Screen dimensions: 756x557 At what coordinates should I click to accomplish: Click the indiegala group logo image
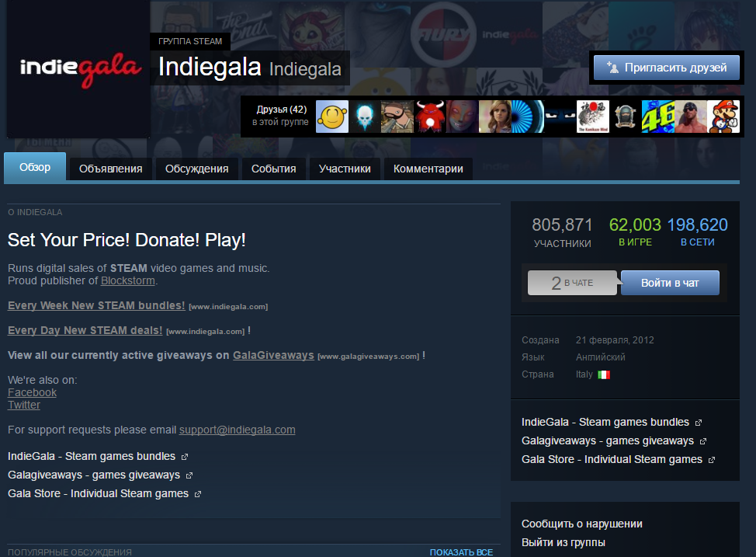78,69
